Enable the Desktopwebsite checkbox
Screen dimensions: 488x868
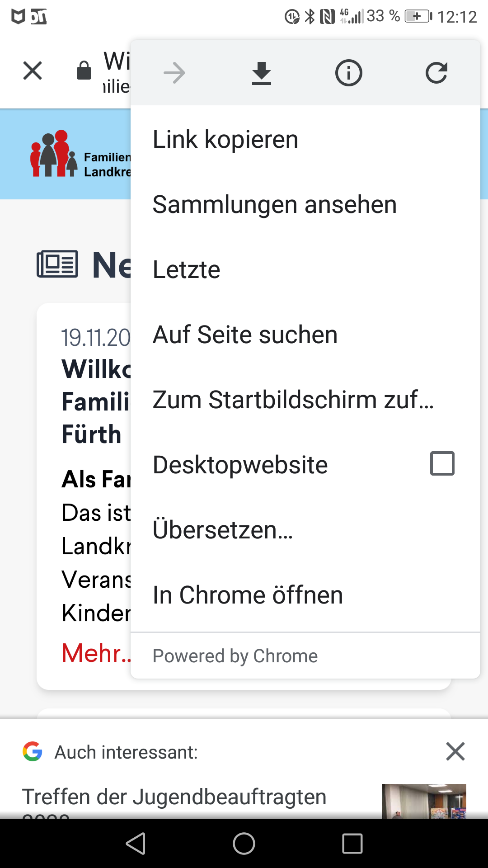tap(442, 463)
